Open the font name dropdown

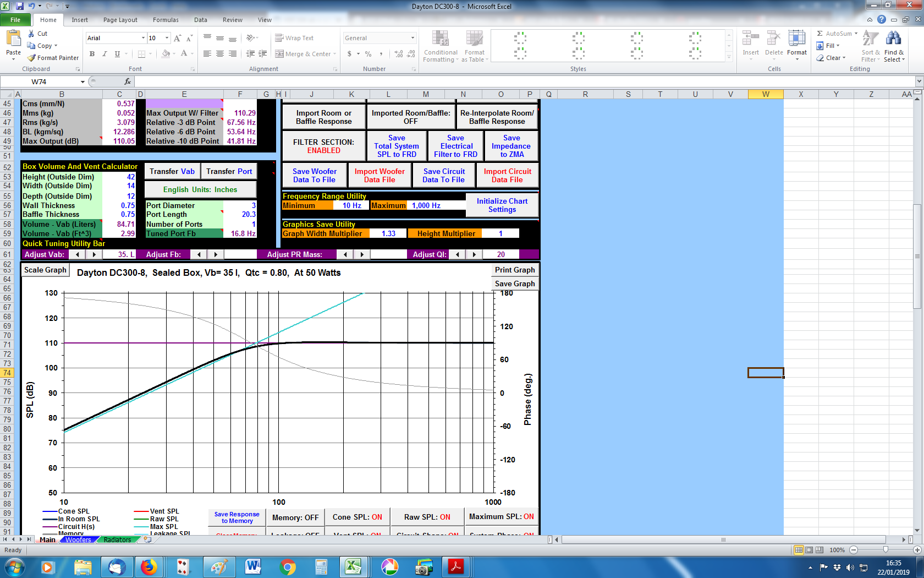(143, 38)
